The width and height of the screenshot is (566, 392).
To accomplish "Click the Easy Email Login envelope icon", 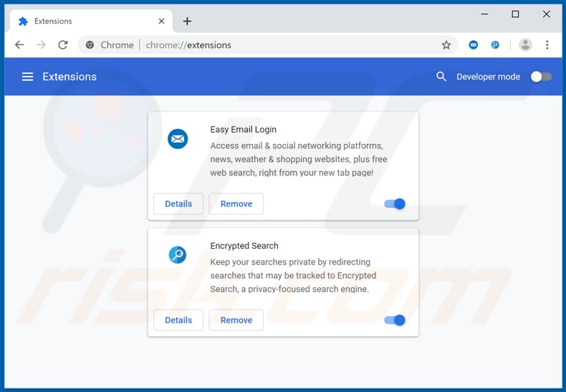I will pyautogui.click(x=178, y=138).
